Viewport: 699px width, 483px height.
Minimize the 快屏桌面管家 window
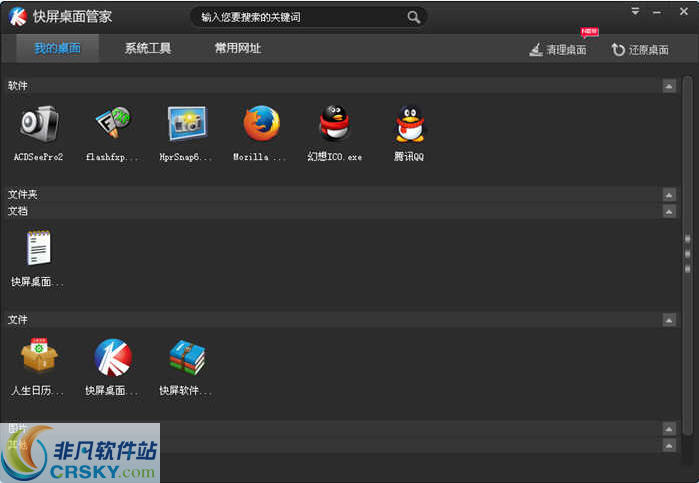click(x=657, y=12)
